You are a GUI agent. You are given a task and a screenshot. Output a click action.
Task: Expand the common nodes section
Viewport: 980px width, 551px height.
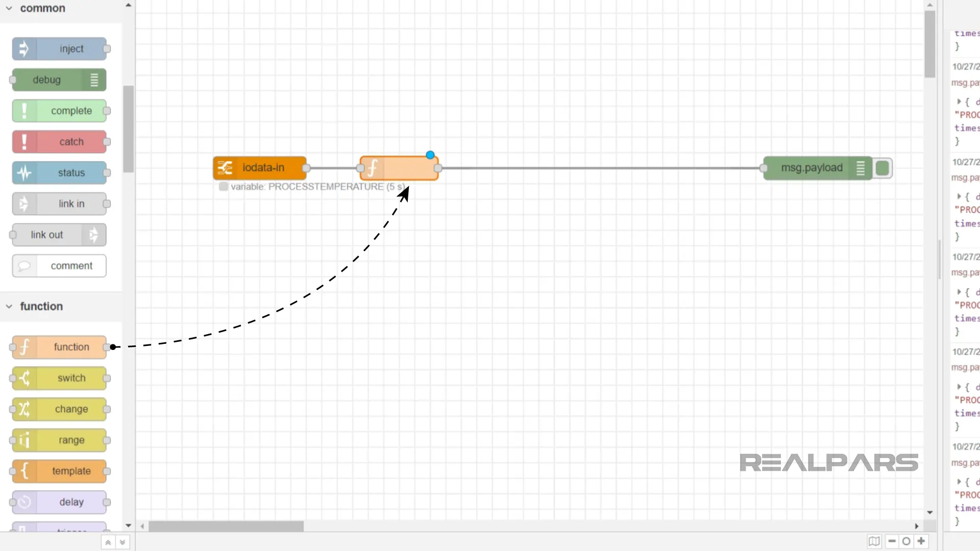click(x=9, y=8)
